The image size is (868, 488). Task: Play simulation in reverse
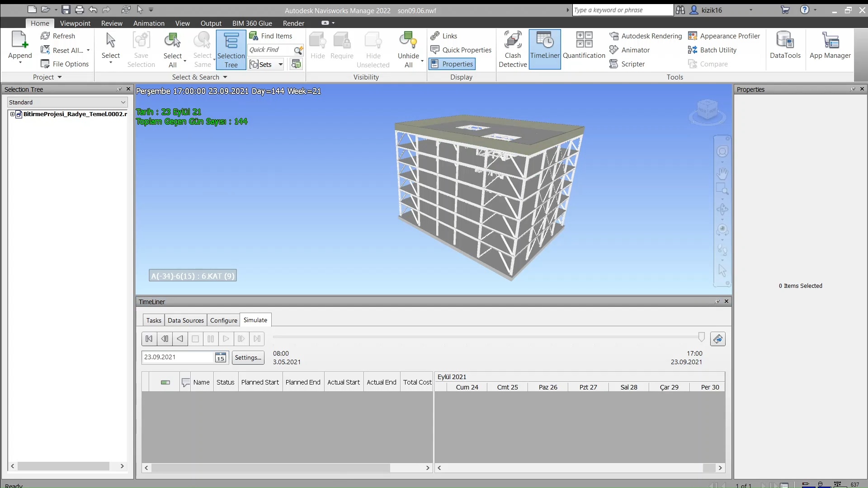point(180,339)
